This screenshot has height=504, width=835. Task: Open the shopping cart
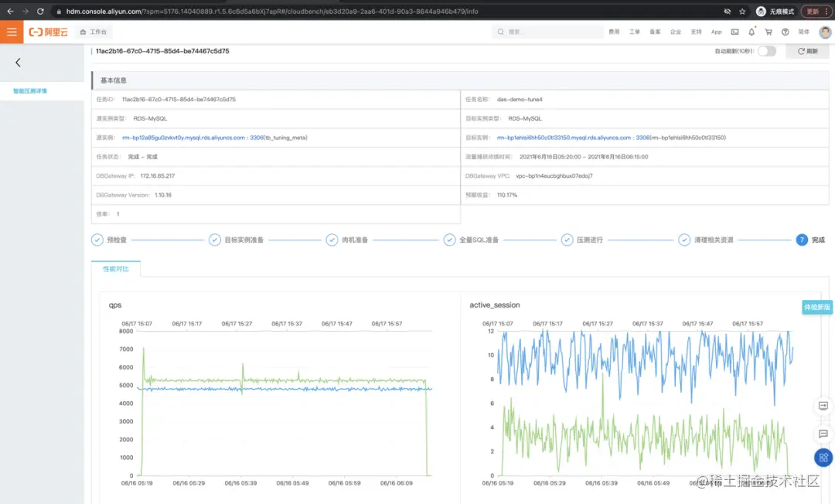tap(769, 32)
